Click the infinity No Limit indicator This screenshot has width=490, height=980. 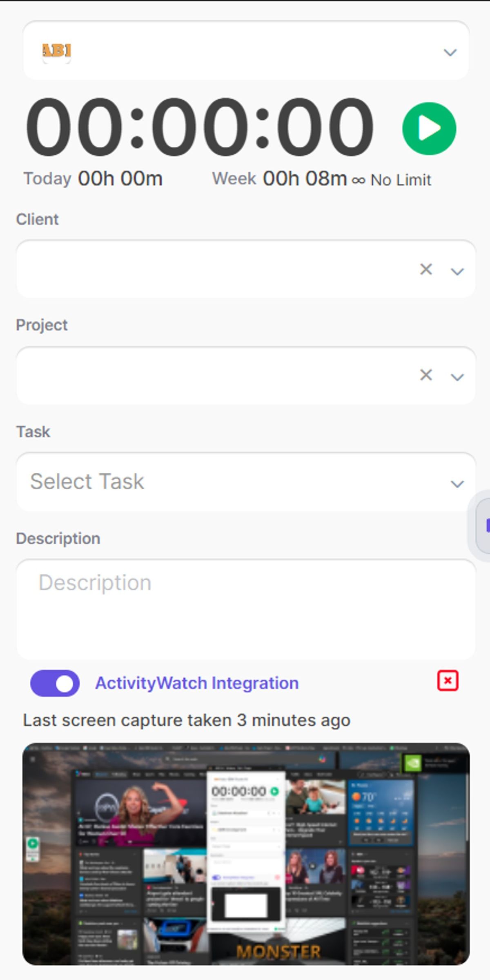click(391, 180)
